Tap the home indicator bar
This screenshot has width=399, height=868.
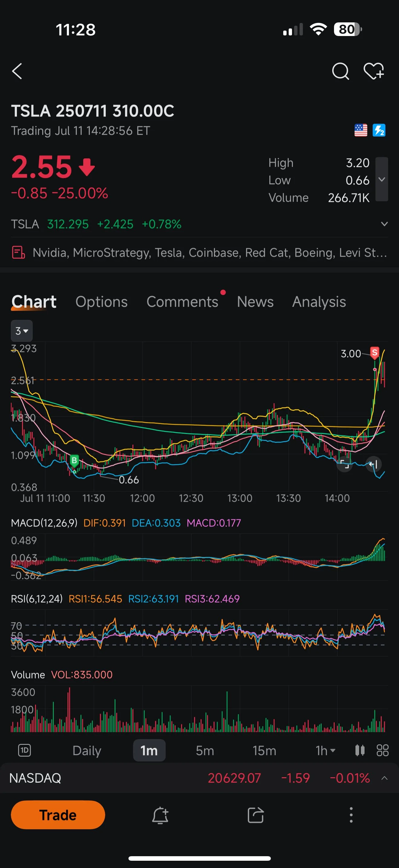point(199,858)
